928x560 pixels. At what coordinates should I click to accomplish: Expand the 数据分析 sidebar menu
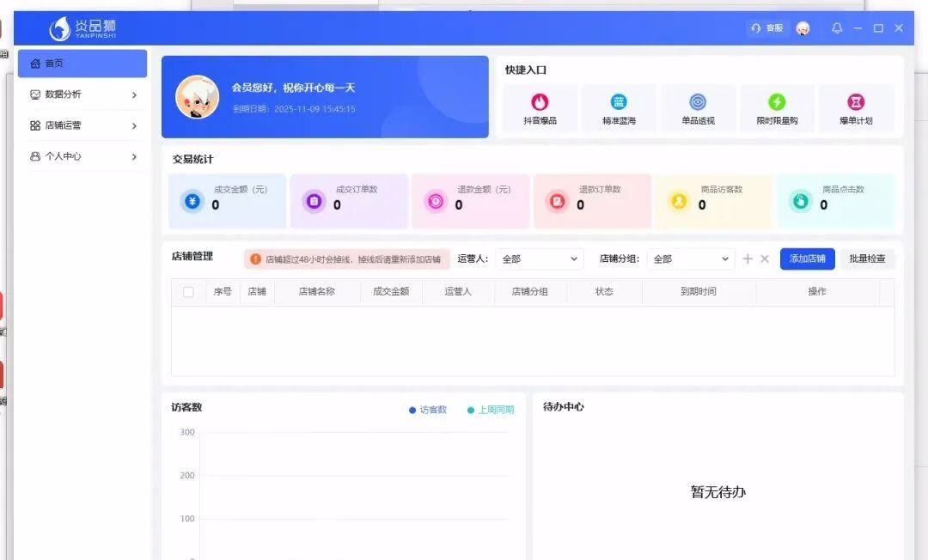[82, 94]
